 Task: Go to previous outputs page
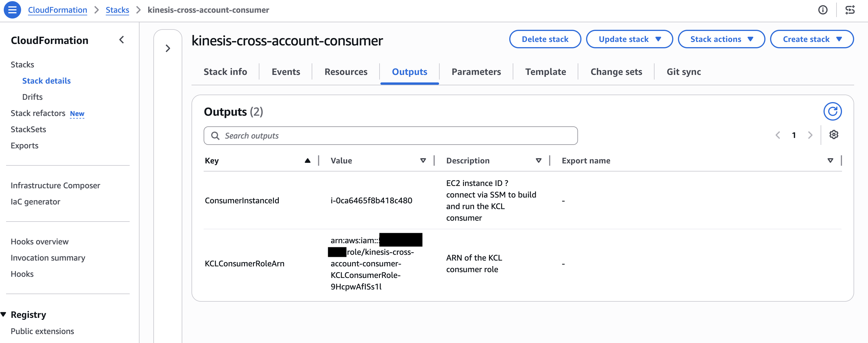[778, 135]
